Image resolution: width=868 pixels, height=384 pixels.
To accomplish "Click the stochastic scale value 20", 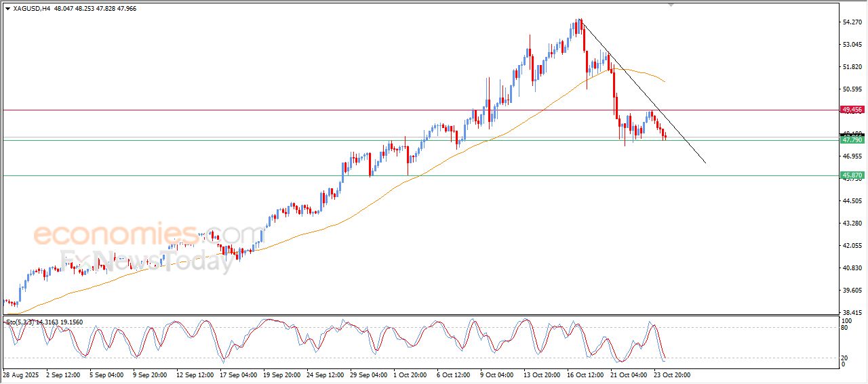I will click(x=845, y=358).
